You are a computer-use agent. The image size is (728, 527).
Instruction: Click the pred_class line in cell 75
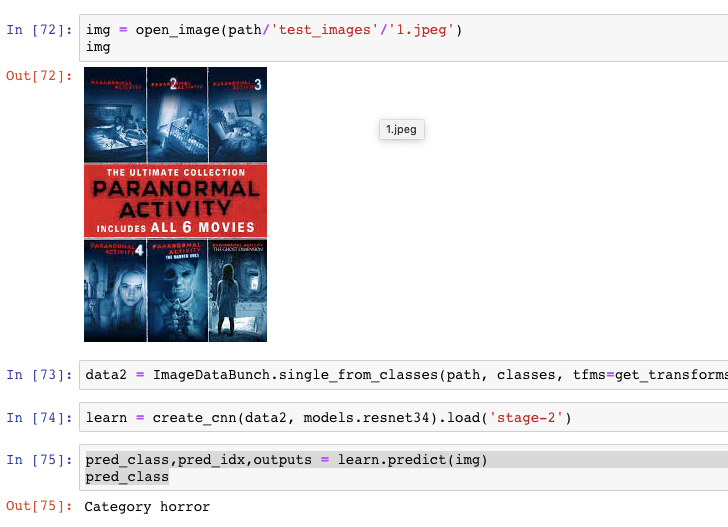click(127, 477)
